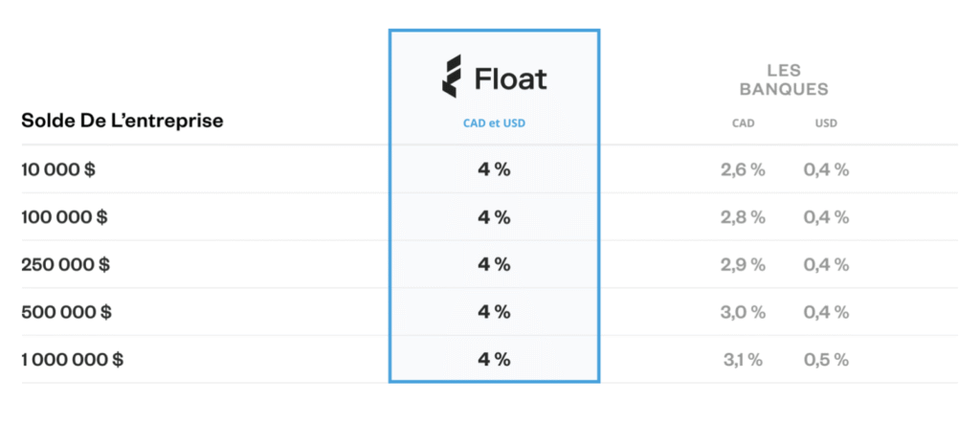Viewport: 980px width, 423px height.
Task: Click the Float wordmark text
Action: [x=510, y=78]
